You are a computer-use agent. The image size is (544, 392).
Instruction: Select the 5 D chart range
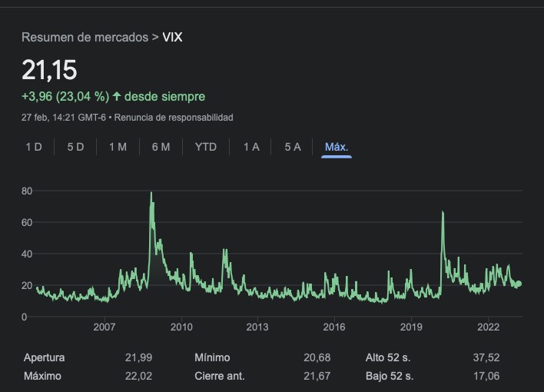(75, 147)
